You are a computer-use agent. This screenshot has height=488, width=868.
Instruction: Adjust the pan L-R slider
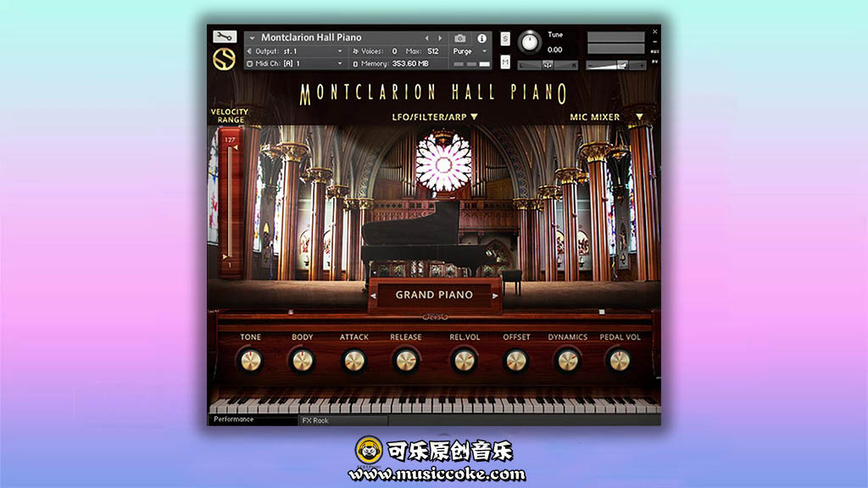point(548,65)
